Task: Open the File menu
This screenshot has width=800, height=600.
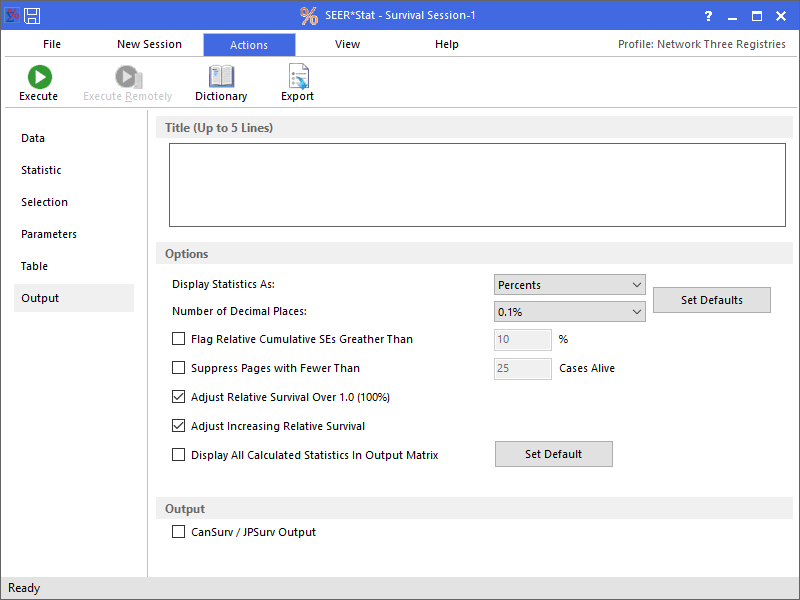Action: tap(52, 44)
